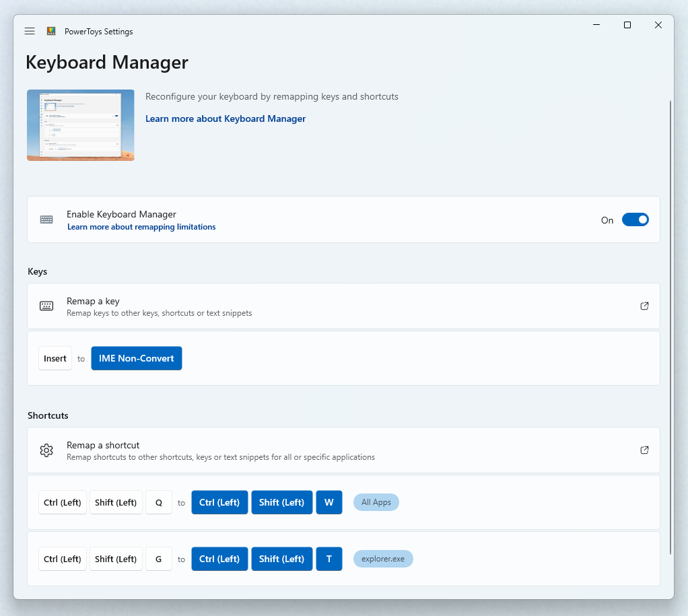Open the Remap a shortcut editor via its launch icon
The image size is (688, 616).
pyautogui.click(x=644, y=450)
